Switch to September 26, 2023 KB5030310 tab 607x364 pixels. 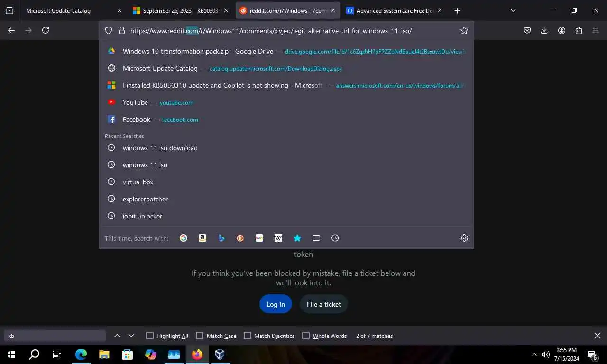click(x=181, y=10)
